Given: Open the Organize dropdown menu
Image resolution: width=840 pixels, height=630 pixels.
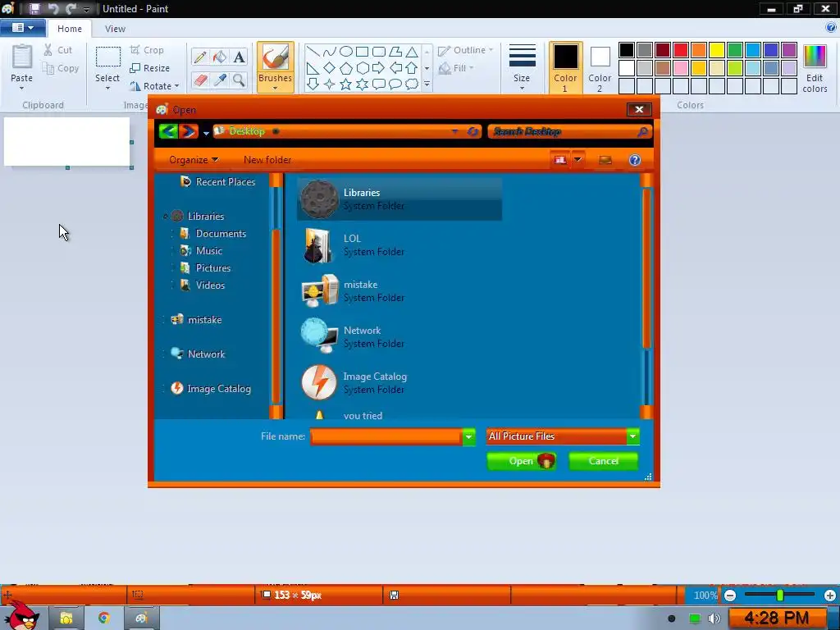Looking at the screenshot, I should [x=194, y=160].
